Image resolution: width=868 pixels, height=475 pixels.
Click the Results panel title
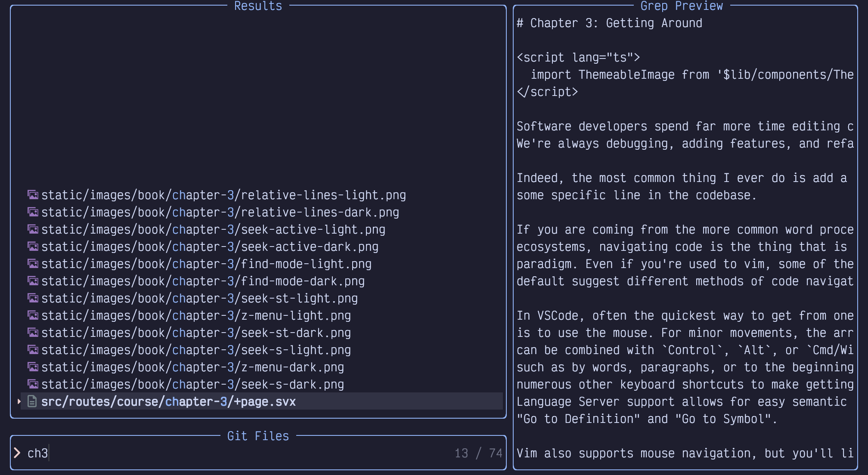pyautogui.click(x=258, y=6)
